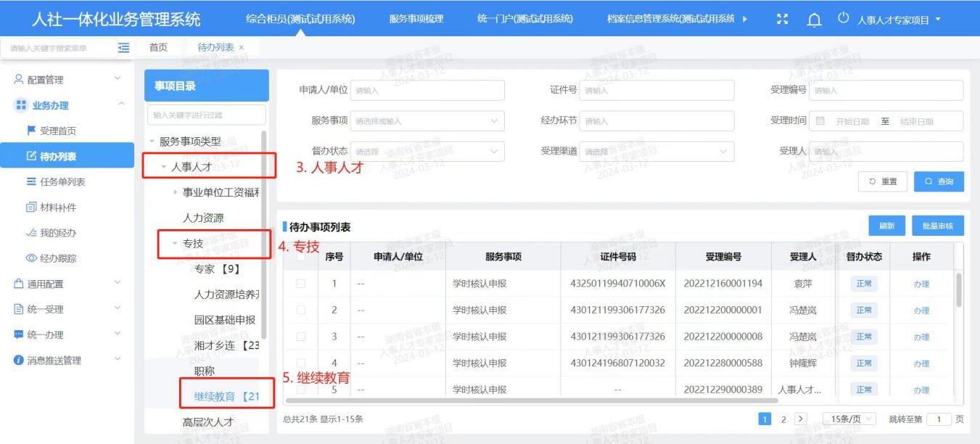
Task: Collapse the 人事人才 tree node
Action: [164, 168]
